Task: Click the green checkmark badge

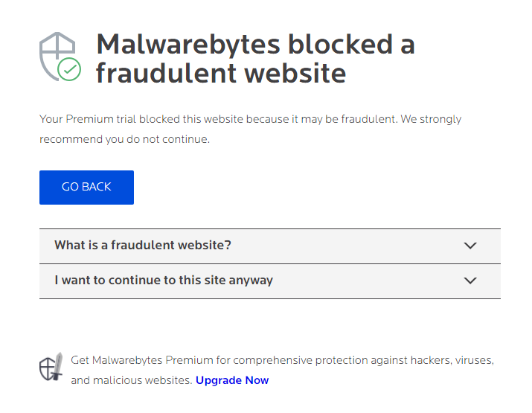Action: point(70,70)
